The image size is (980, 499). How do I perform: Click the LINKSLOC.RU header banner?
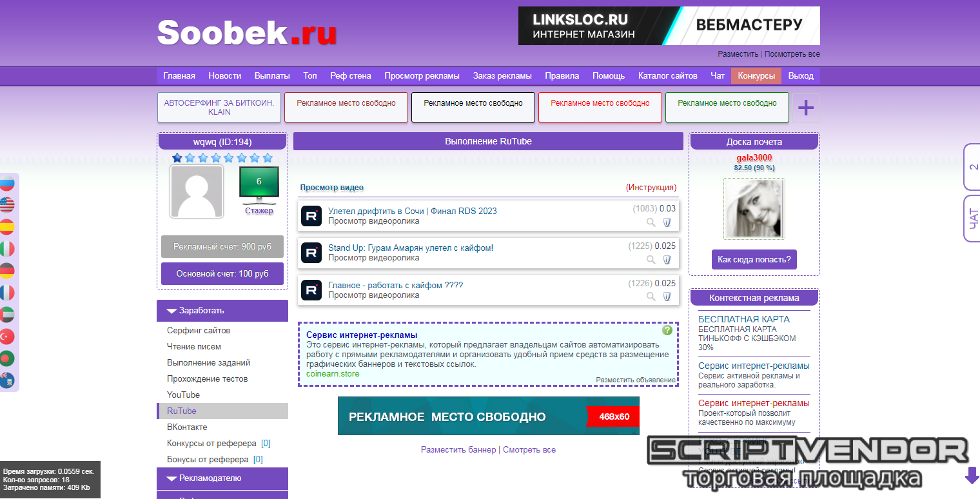[669, 26]
